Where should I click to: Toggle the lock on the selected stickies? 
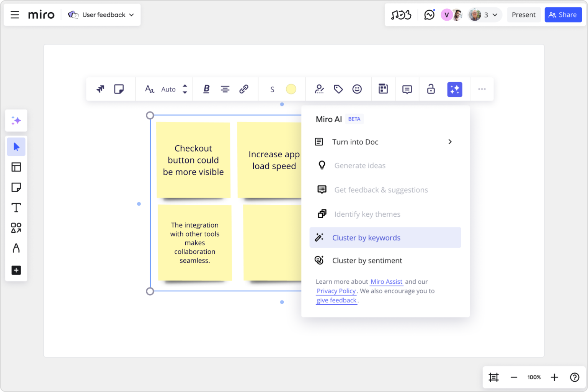431,89
